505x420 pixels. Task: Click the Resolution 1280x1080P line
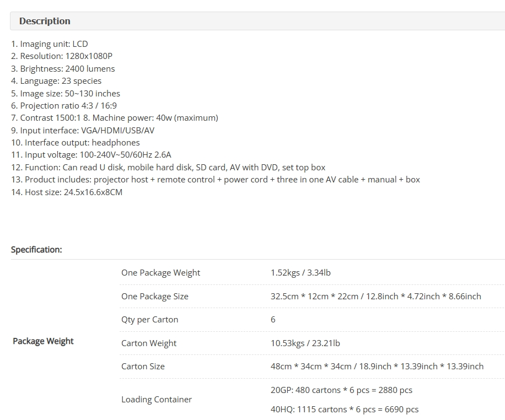[x=62, y=56]
